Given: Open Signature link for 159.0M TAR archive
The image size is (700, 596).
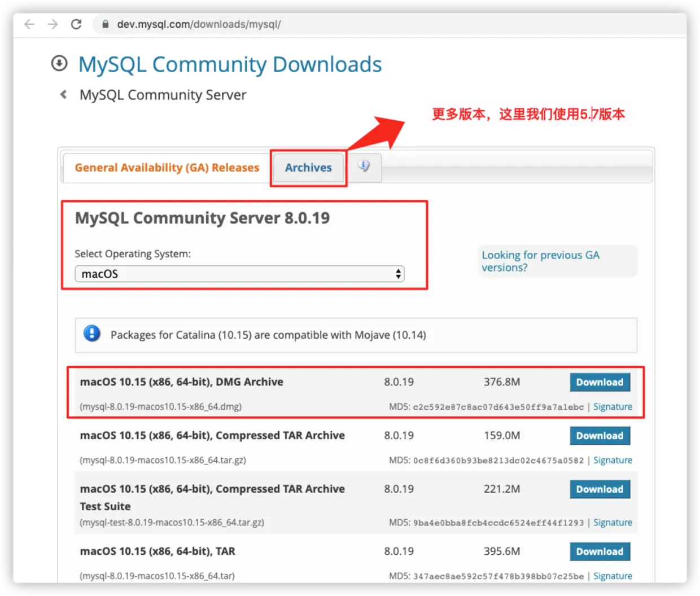Looking at the screenshot, I should coord(613,460).
